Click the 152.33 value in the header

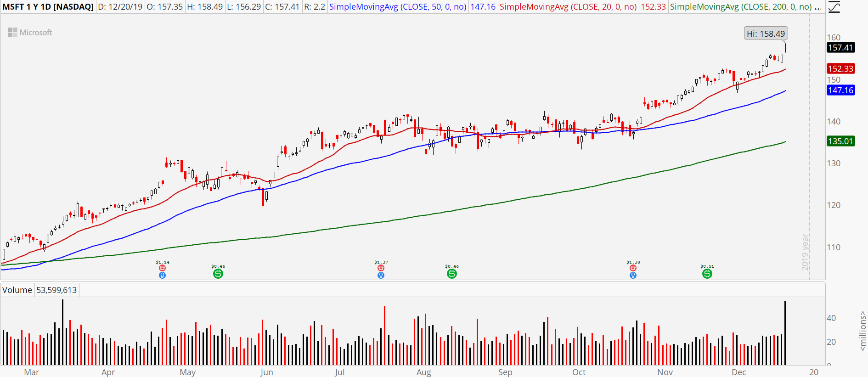(x=654, y=7)
